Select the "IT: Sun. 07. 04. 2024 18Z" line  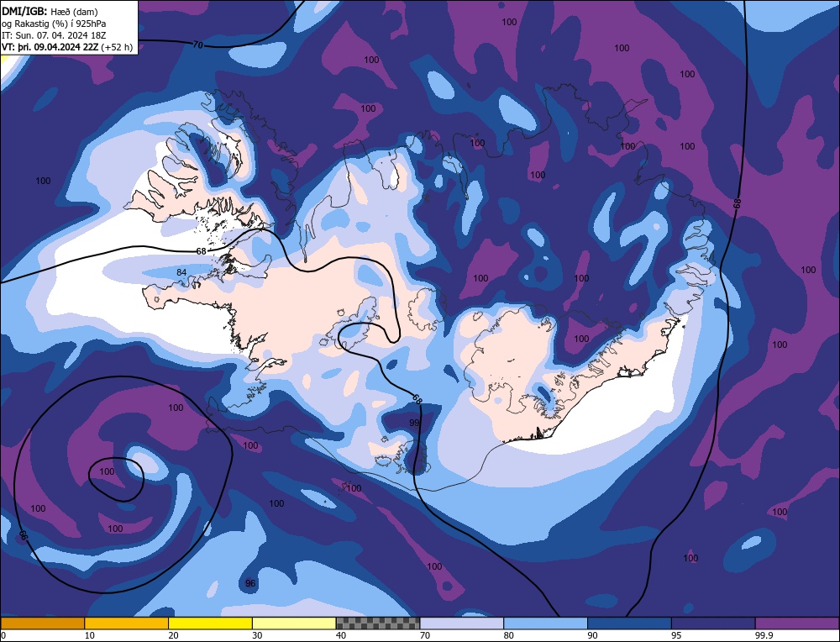pos(54,35)
